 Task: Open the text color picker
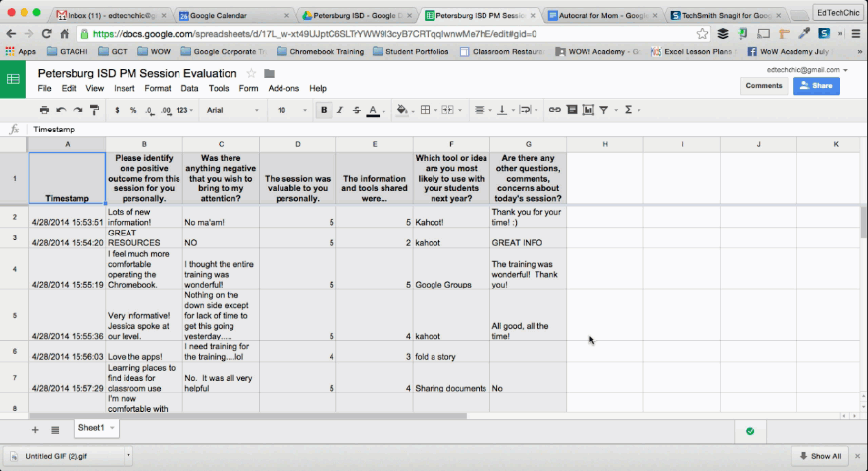(x=376, y=110)
